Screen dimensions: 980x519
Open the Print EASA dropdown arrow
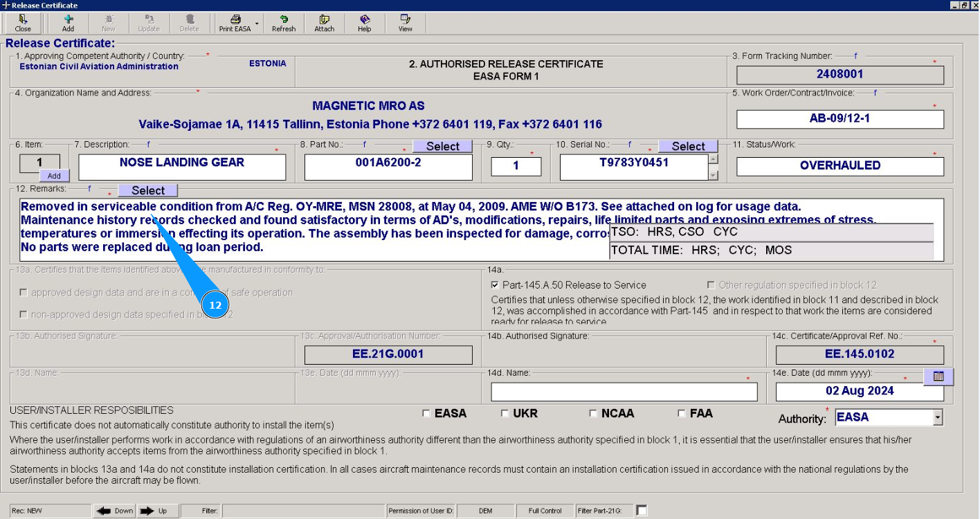pos(257,24)
